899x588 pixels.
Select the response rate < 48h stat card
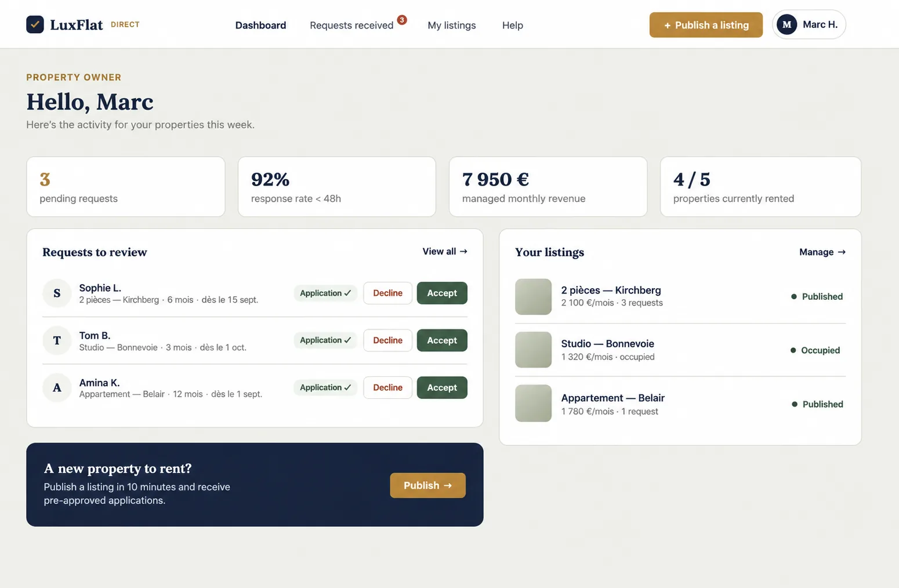(337, 187)
